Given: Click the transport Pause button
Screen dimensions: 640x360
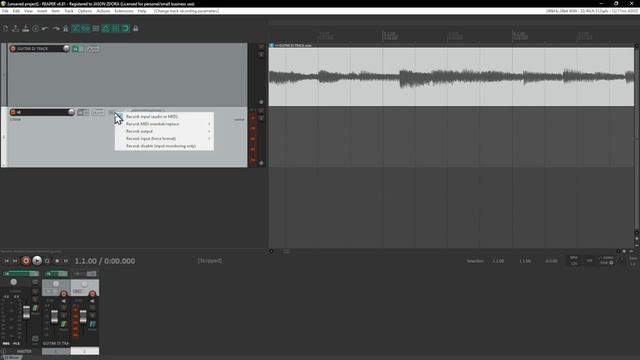Looking at the screenshot, I should click(65, 261).
